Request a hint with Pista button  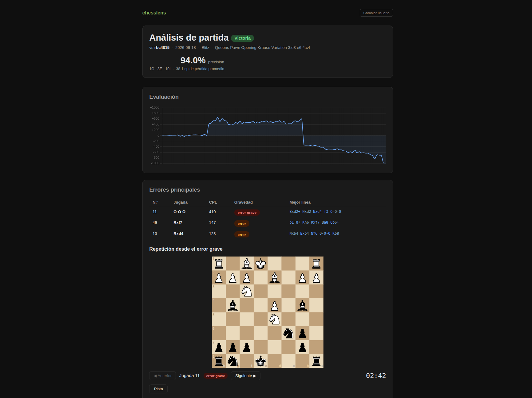pyautogui.click(x=158, y=389)
